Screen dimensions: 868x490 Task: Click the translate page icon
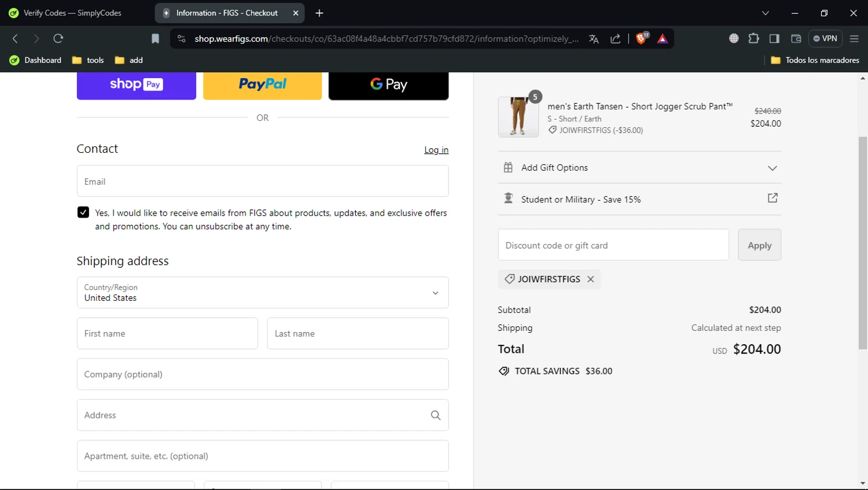[594, 39]
